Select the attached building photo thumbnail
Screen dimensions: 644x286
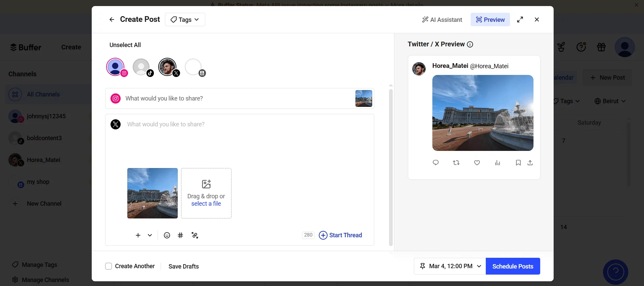pos(153,193)
